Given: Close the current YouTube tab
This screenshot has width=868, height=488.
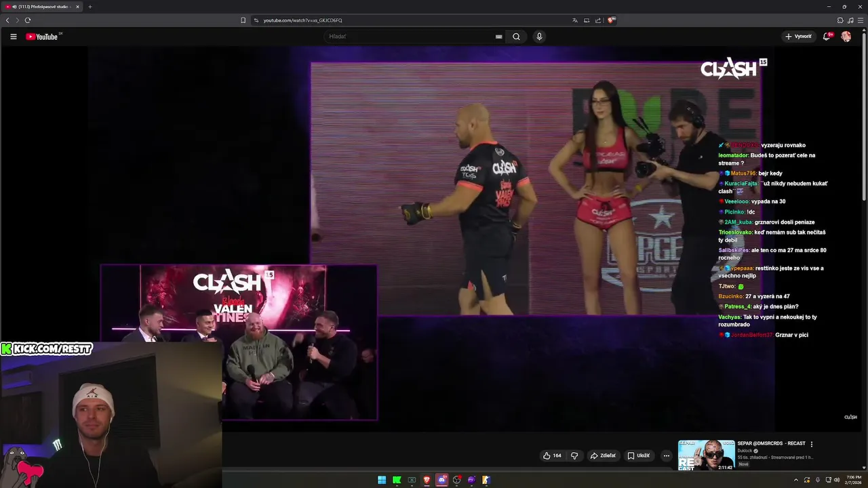Looking at the screenshot, I should pos(77,7).
